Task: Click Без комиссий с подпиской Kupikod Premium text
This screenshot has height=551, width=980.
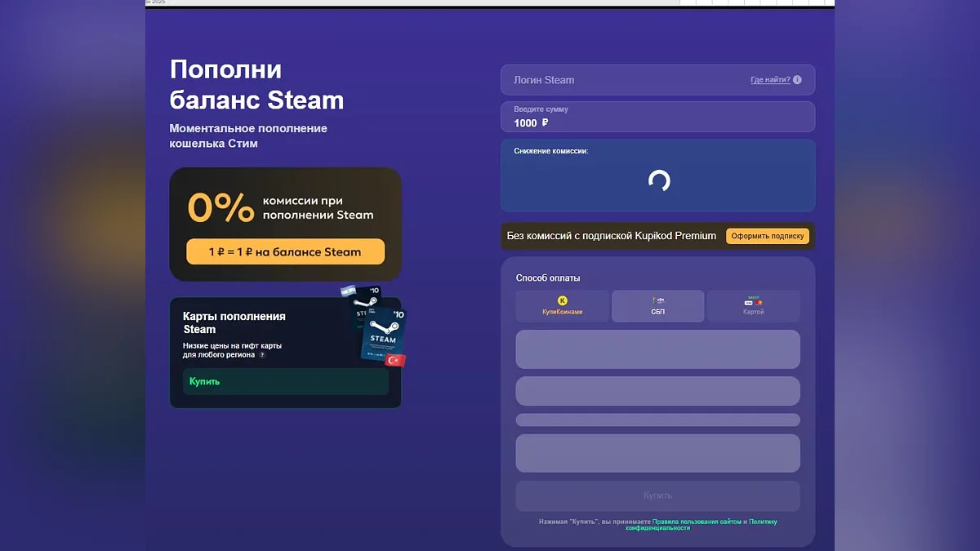Action: tap(612, 236)
